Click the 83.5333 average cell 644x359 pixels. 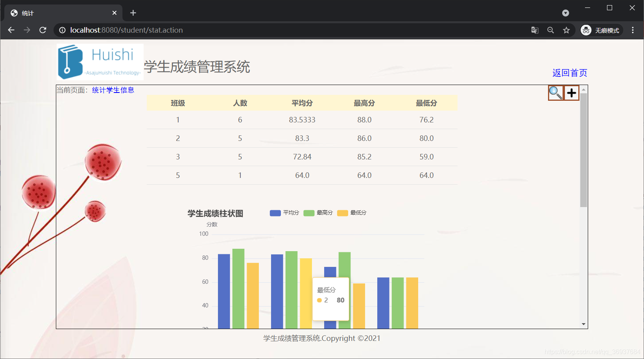pos(302,120)
